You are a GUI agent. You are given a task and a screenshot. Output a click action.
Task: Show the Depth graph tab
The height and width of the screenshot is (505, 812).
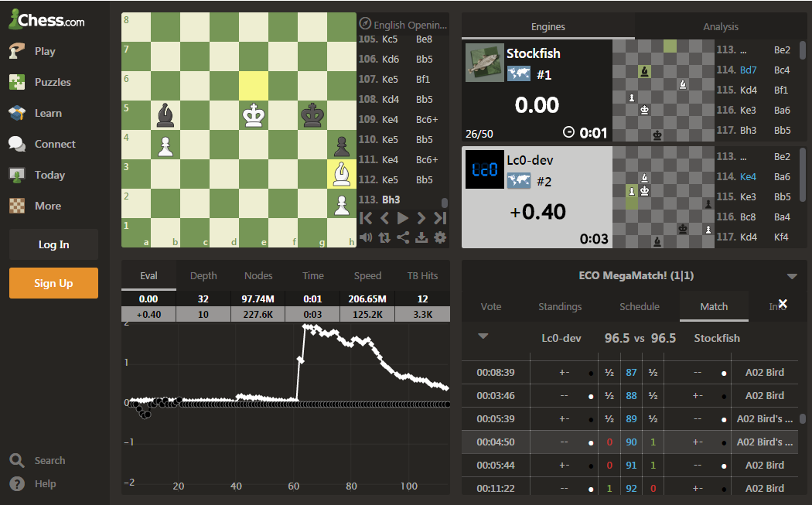[203, 275]
